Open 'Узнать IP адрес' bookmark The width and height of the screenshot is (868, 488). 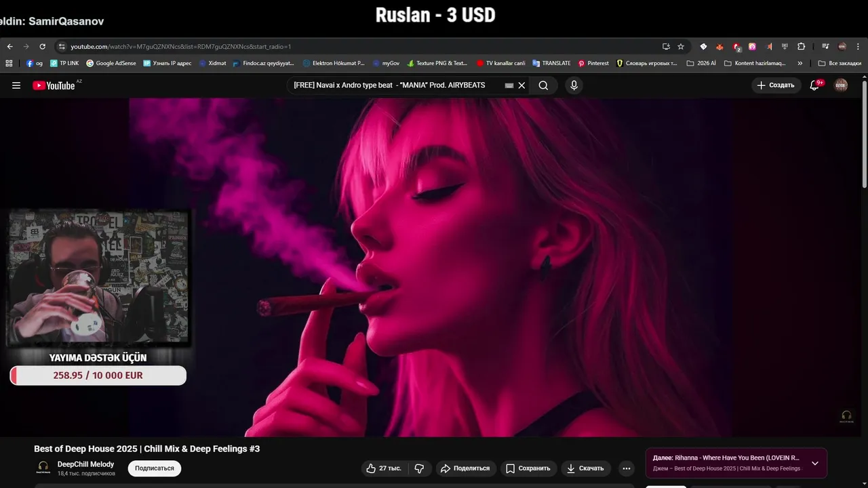tap(167, 63)
